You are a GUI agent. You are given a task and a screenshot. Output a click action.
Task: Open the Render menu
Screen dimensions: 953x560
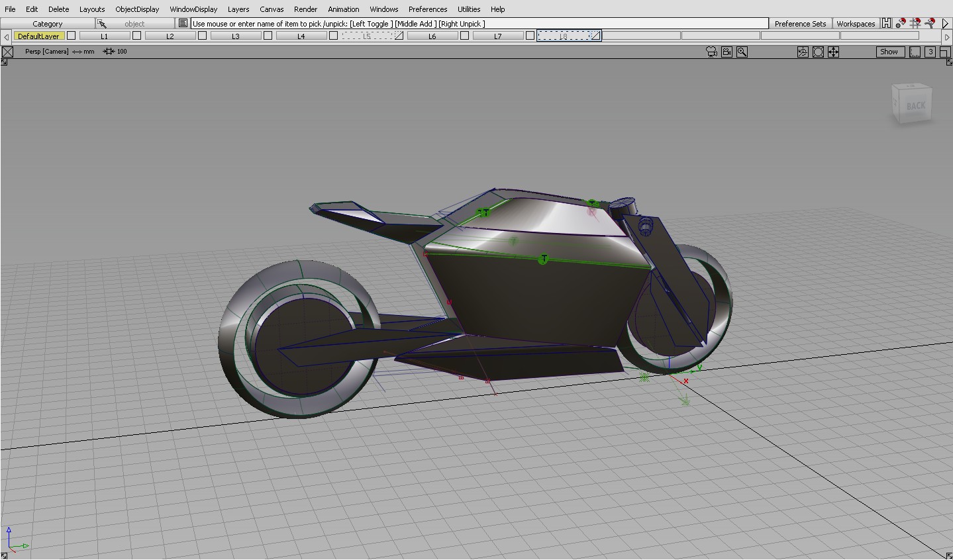pyautogui.click(x=305, y=9)
